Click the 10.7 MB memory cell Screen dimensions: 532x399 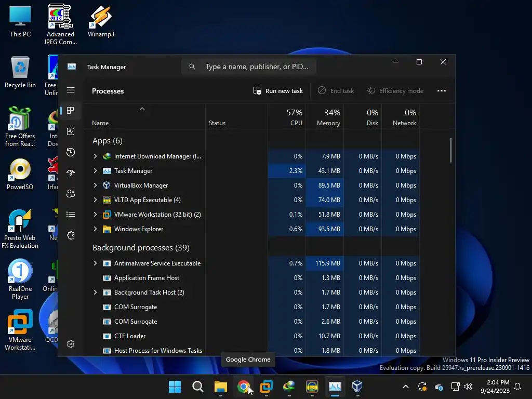coord(325,336)
